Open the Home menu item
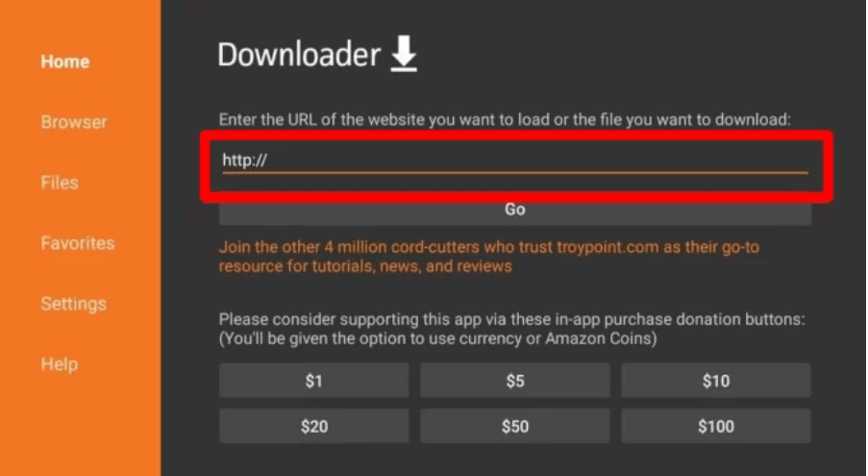Image resolution: width=868 pixels, height=476 pixels. (x=64, y=62)
